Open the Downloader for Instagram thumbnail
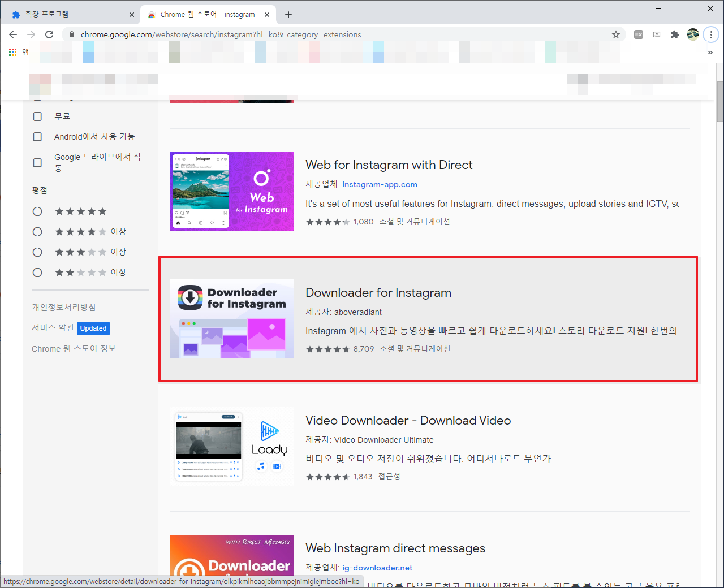Image resolution: width=724 pixels, height=588 pixels. tap(232, 319)
